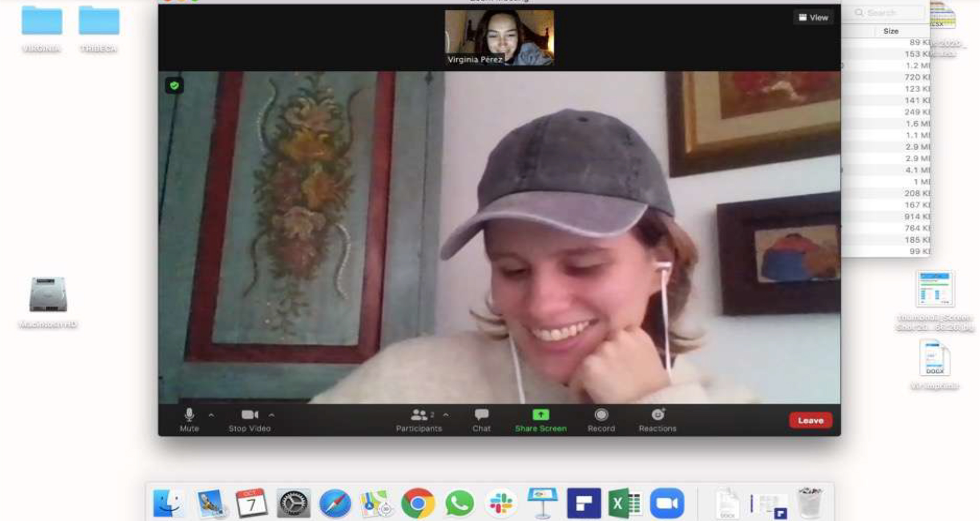Select Virginia Pérez's video thumbnail
This screenshot has width=980, height=521.
click(x=499, y=38)
